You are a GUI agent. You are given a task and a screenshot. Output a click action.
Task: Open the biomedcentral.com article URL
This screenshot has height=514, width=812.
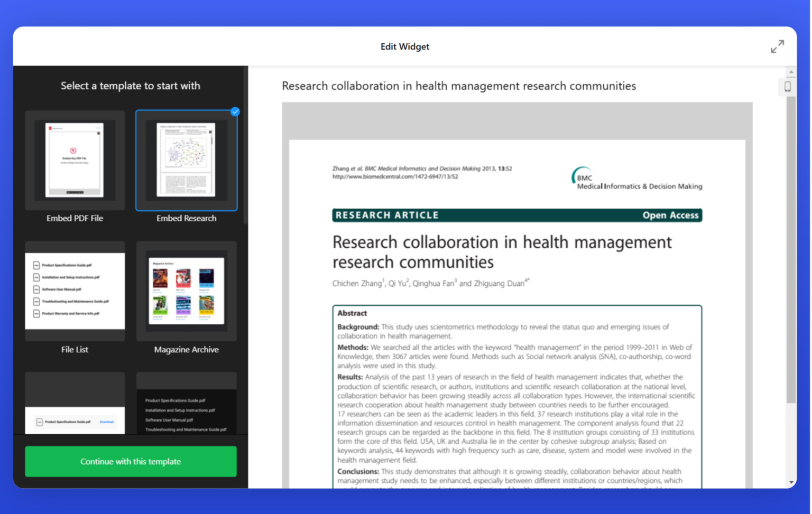(395, 177)
